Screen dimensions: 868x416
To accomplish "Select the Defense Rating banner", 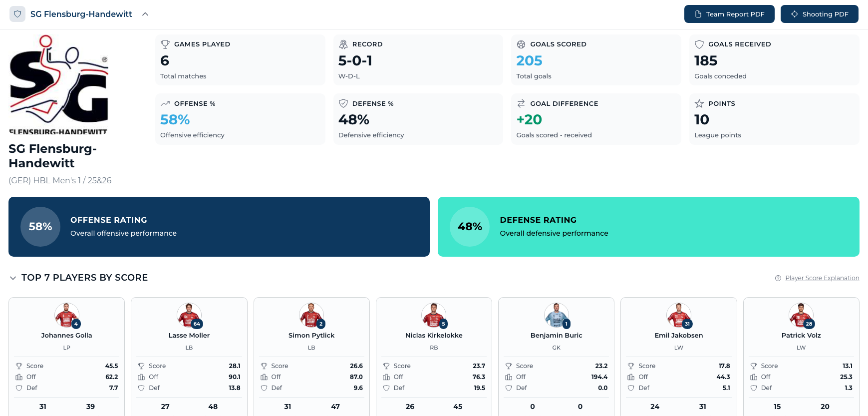I will pos(648,227).
